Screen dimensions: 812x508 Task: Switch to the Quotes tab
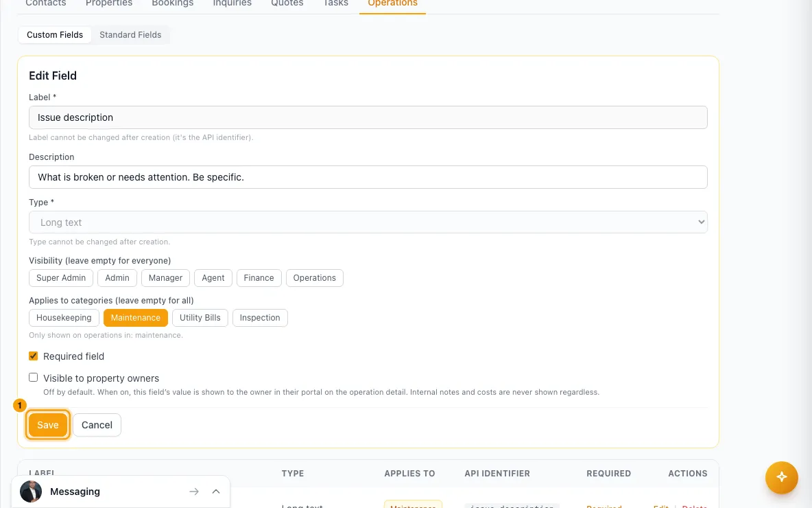287,3
